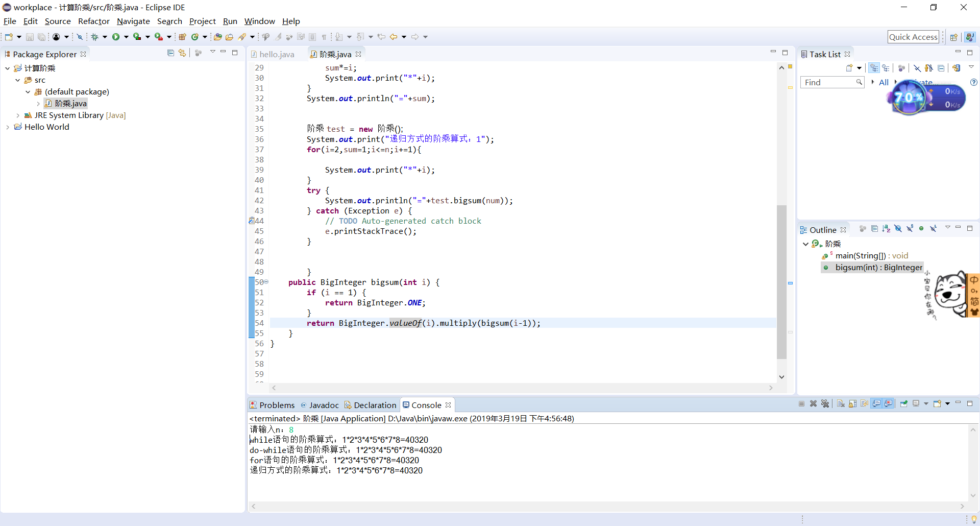Click the Save toolbar icon
Image resolution: width=980 pixels, height=526 pixels.
30,37
